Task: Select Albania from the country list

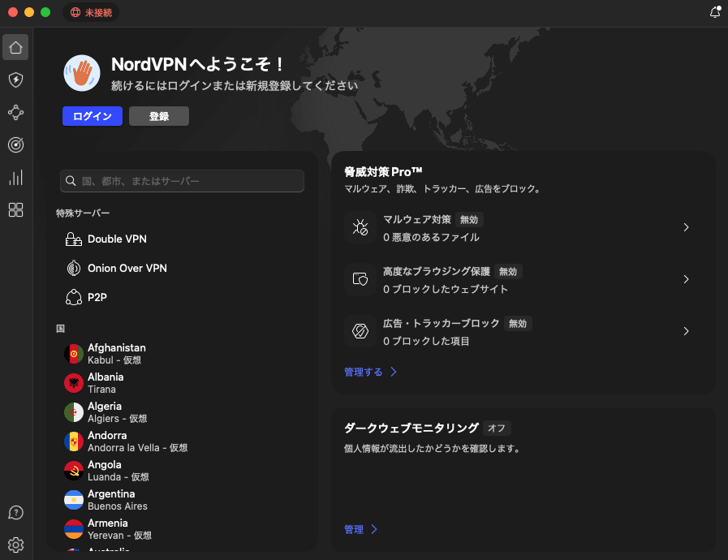Action: coord(106,383)
